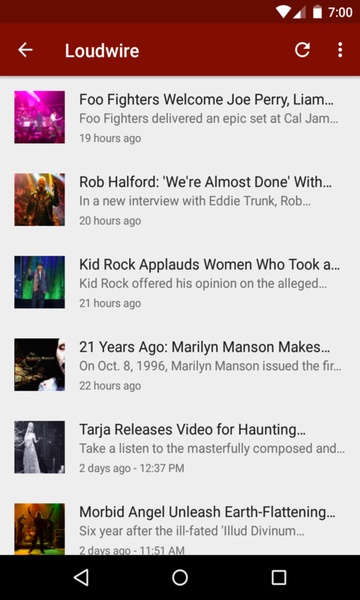
Task: Refresh the Loudwire feed
Action: [302, 50]
